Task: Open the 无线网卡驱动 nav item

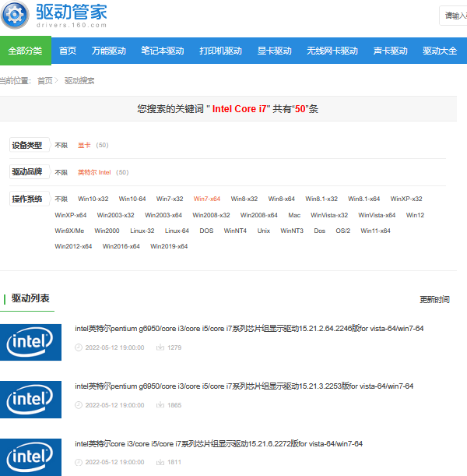Action: click(332, 51)
